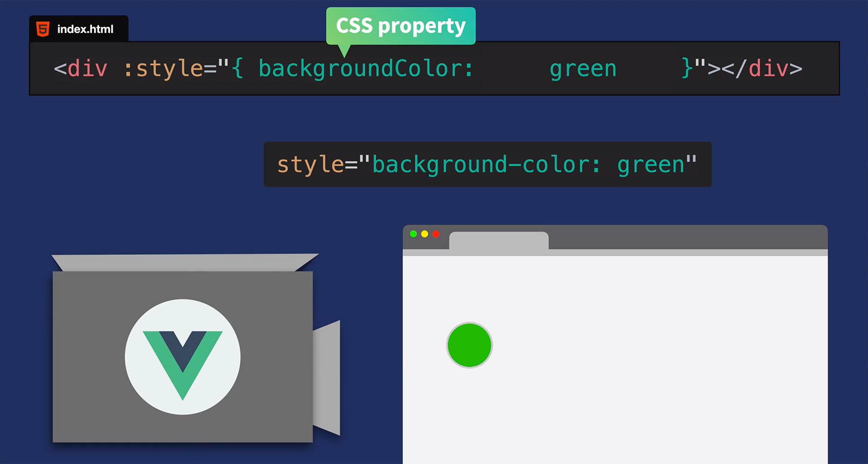Click the red dot in the browser title bar
868x464 pixels.
point(435,234)
